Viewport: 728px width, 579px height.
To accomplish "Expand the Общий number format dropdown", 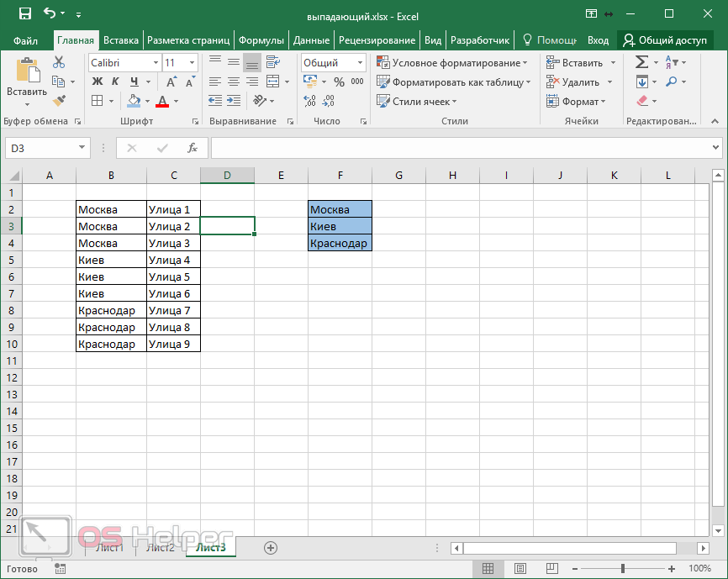I will [x=361, y=63].
